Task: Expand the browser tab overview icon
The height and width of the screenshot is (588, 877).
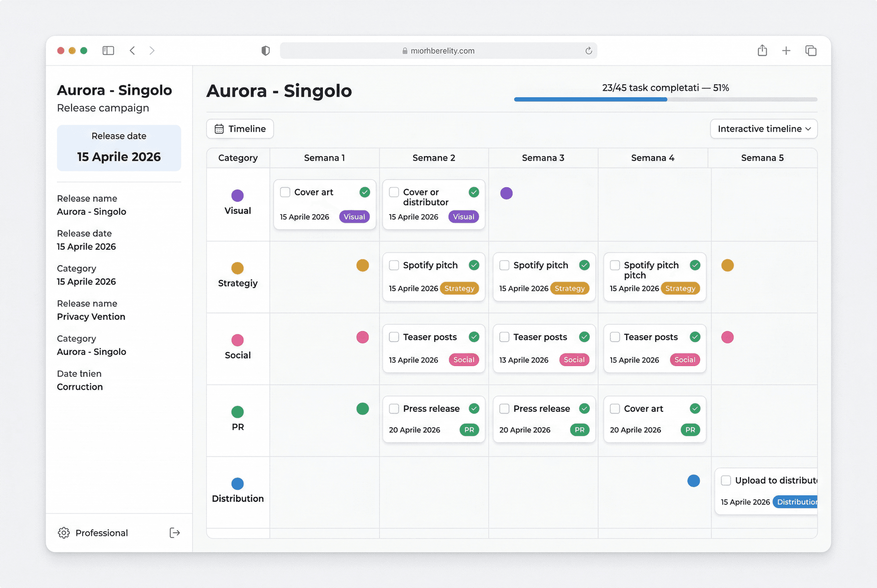Action: (x=811, y=51)
